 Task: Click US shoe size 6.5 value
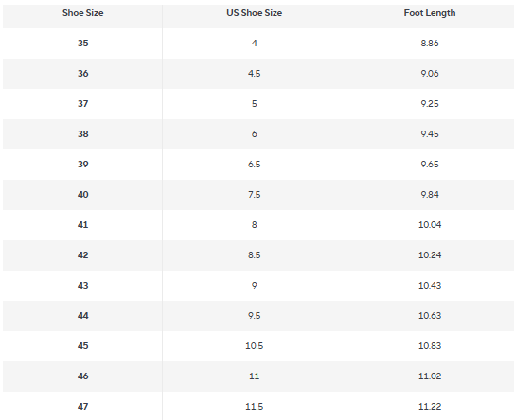255,165
